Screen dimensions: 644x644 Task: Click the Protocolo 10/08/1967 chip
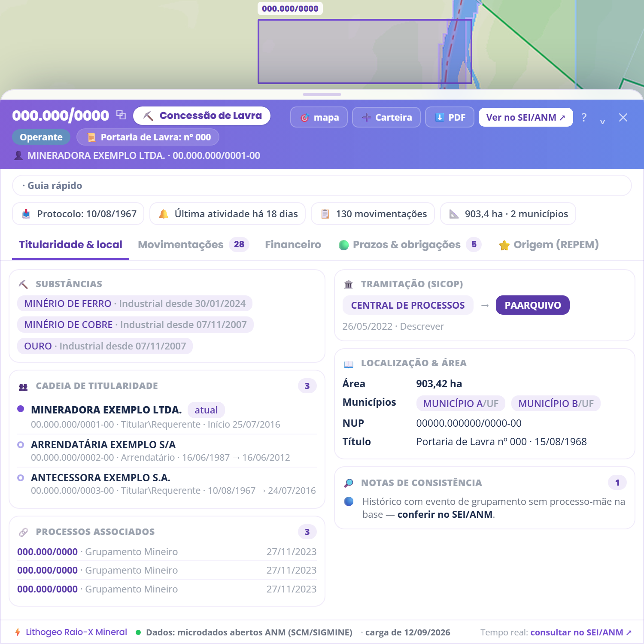(x=78, y=214)
